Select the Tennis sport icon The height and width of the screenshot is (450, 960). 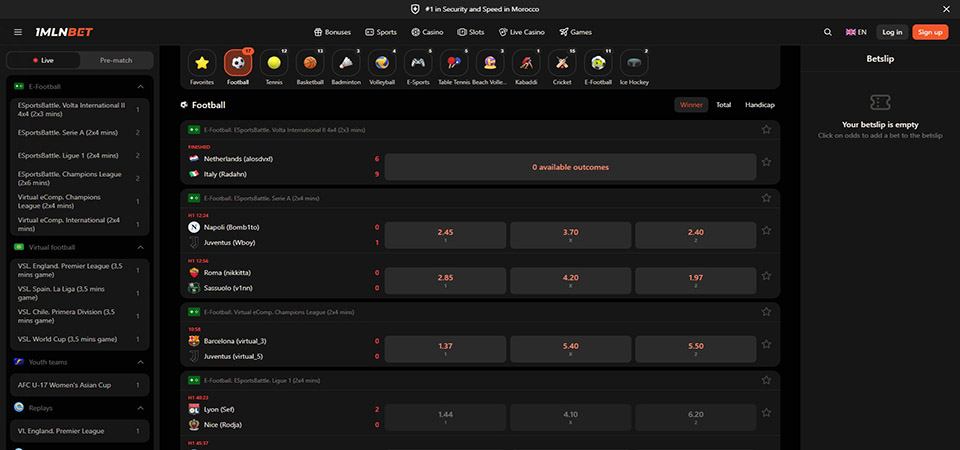click(274, 62)
